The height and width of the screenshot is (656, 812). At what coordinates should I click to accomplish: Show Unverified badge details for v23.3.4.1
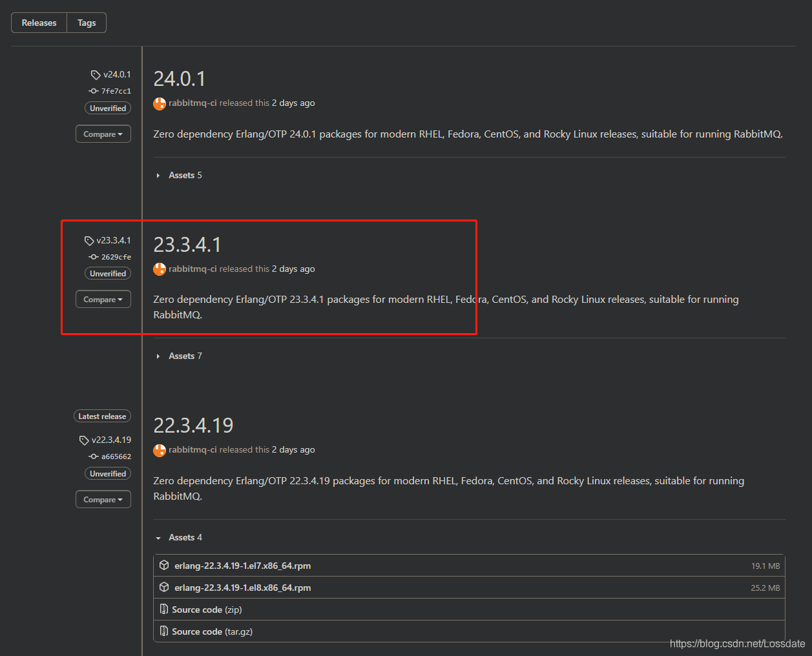click(108, 274)
